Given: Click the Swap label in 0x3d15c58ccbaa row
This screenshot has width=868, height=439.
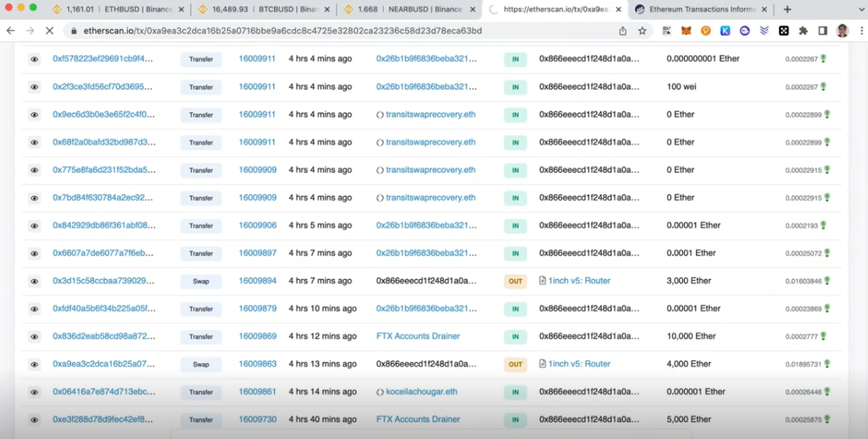Looking at the screenshot, I should (x=201, y=281).
